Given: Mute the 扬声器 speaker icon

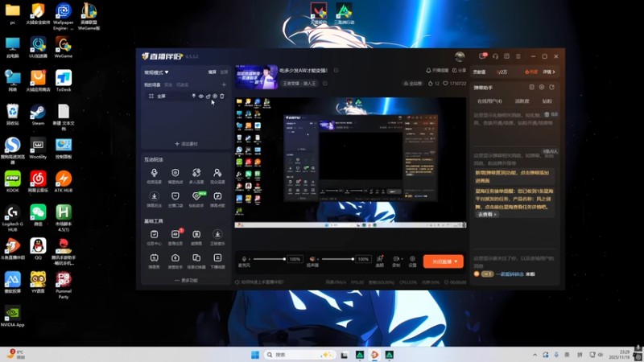Looking at the screenshot, I should (x=312, y=259).
